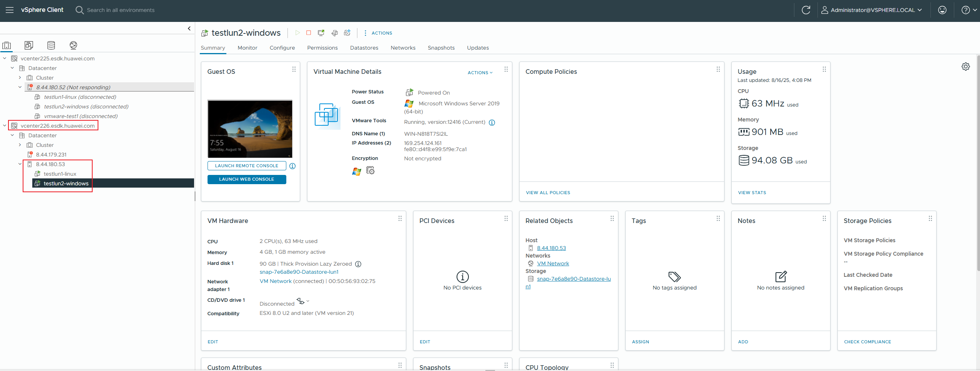Collapse vcenter226.esdk.huawei.com tree node

click(5, 126)
